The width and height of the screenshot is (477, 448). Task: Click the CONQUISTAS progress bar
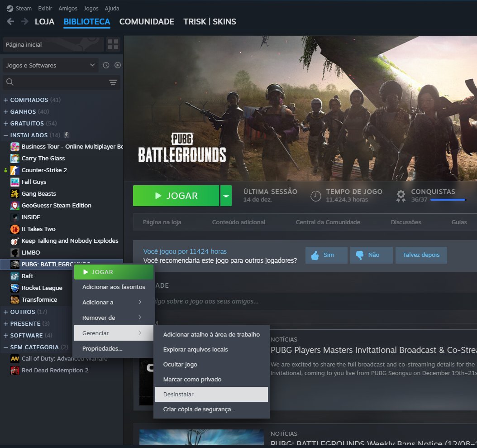click(x=448, y=200)
